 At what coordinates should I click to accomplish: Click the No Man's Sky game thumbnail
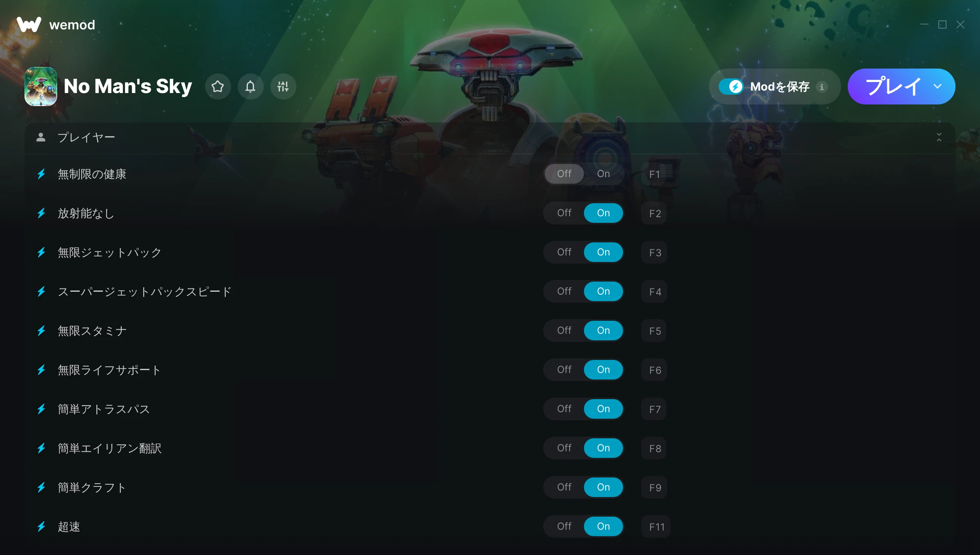point(41,87)
